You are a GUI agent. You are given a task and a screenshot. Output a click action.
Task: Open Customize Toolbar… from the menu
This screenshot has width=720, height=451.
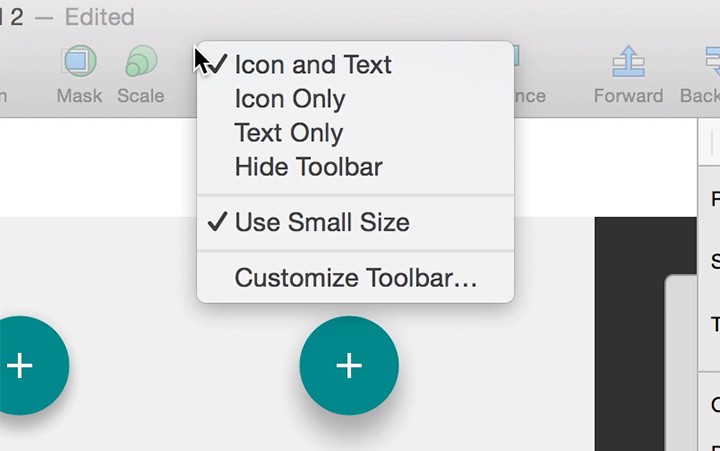(x=355, y=278)
